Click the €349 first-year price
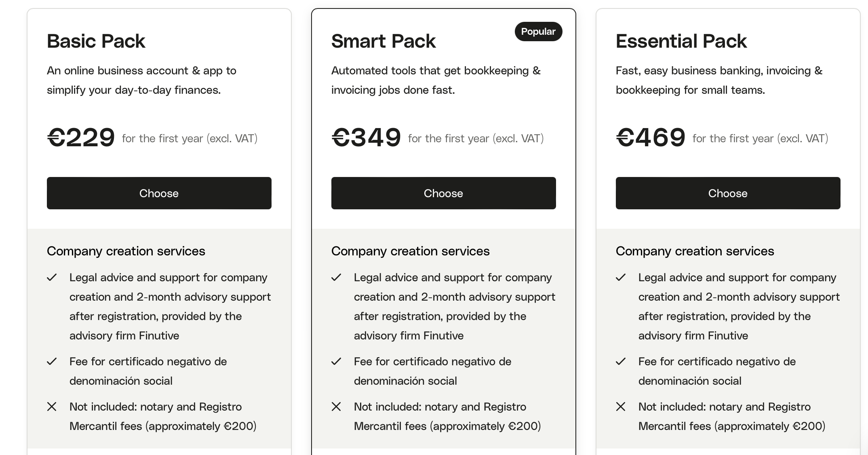The image size is (868, 455). (x=366, y=137)
